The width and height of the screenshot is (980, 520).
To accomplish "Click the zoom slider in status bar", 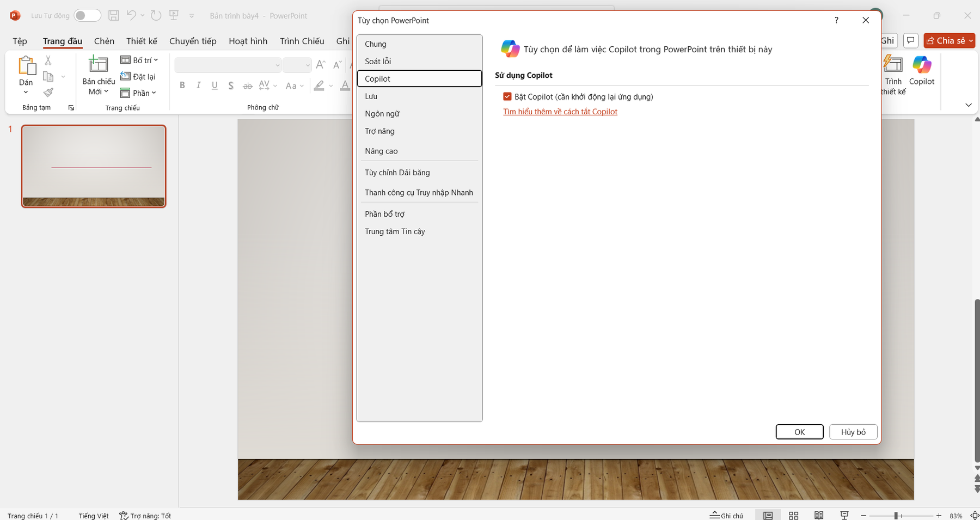I will point(896,515).
